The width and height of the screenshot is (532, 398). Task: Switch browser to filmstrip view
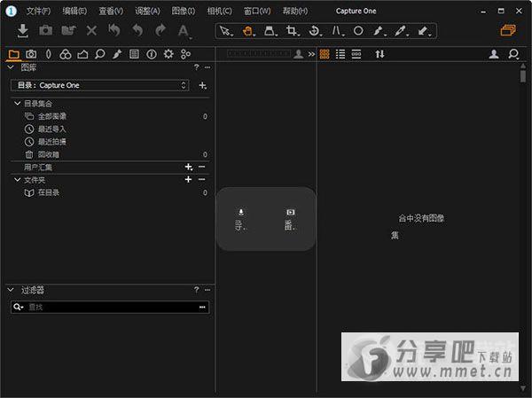[x=356, y=54]
